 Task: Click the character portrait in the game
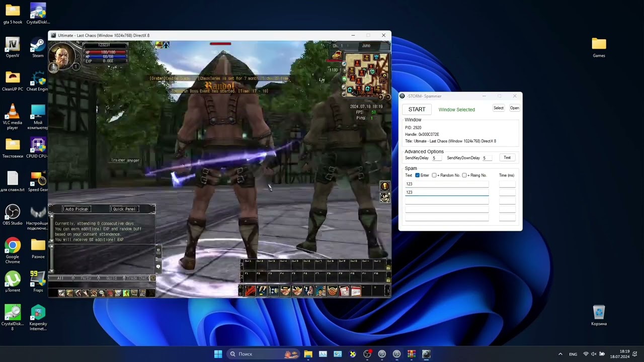pyautogui.click(x=63, y=56)
